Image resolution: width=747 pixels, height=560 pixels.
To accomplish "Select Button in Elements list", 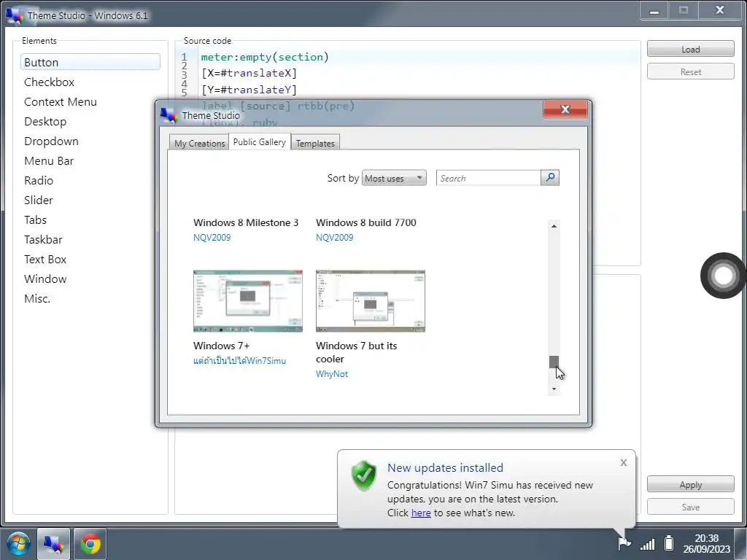I will tap(90, 62).
